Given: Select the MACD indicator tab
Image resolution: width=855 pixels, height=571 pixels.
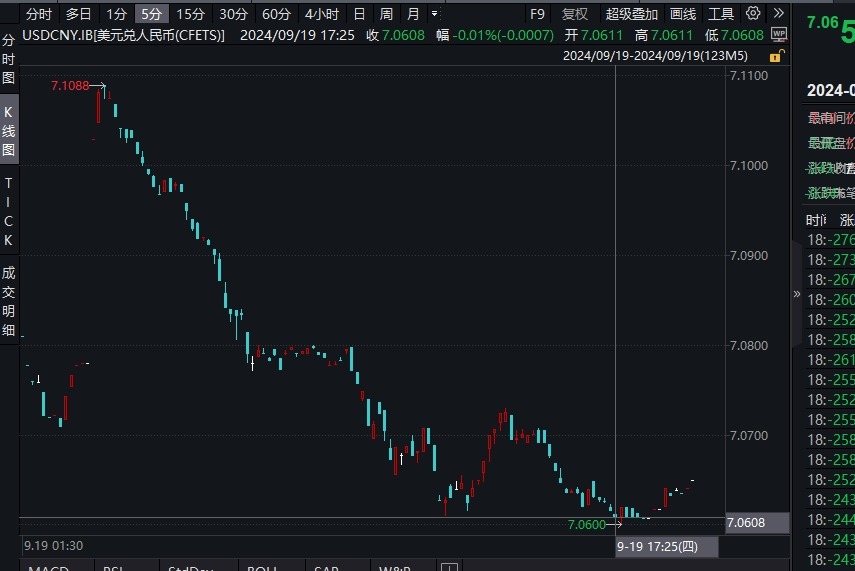Looking at the screenshot, I should (47, 567).
